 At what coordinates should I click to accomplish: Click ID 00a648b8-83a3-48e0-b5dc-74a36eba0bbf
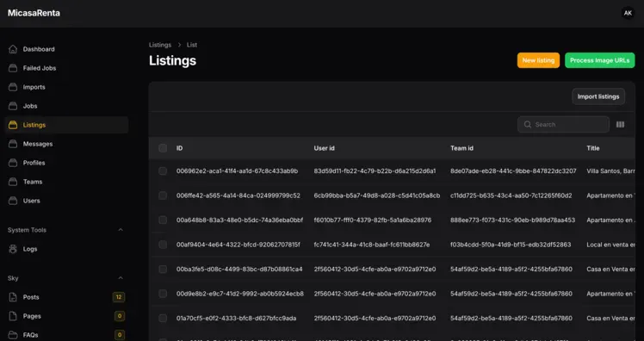click(x=239, y=220)
